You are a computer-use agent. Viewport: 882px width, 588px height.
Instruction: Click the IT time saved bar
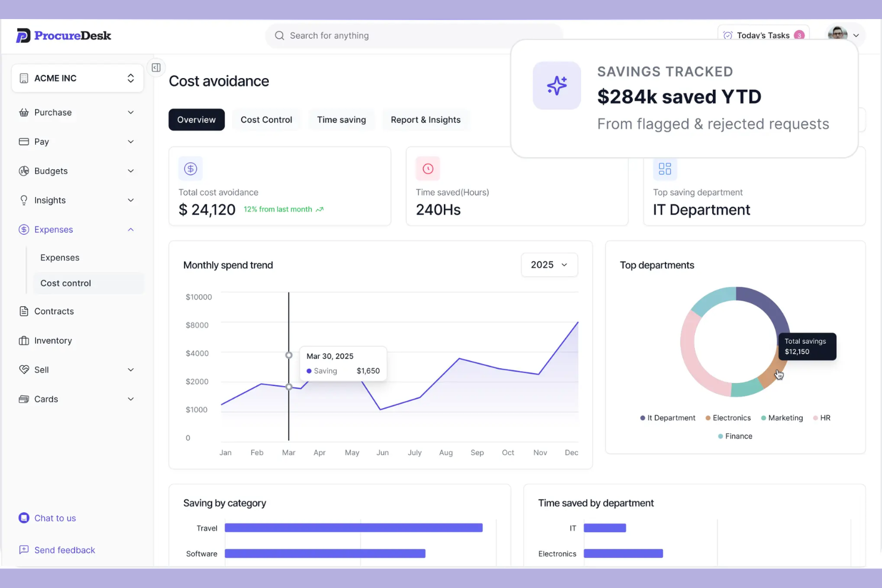(605, 528)
